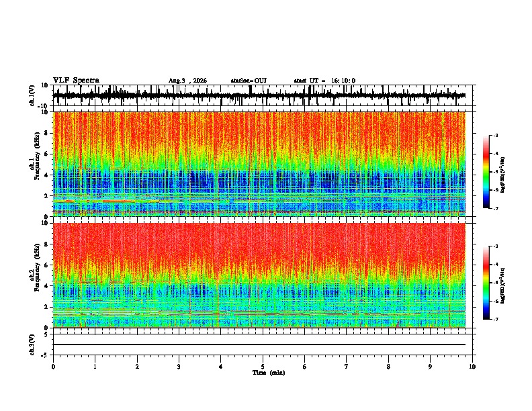Click the "6" tick on the time axis
Viewport: 532px width, 411px height.
305,367
